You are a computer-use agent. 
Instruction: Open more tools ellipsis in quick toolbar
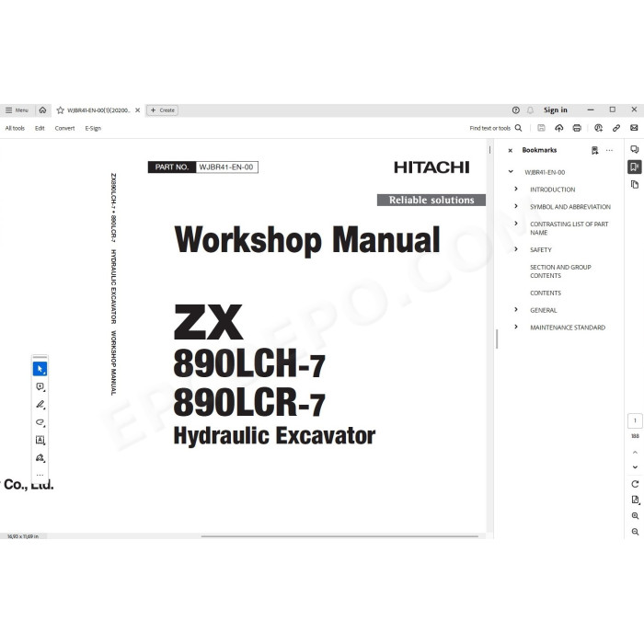point(40,475)
